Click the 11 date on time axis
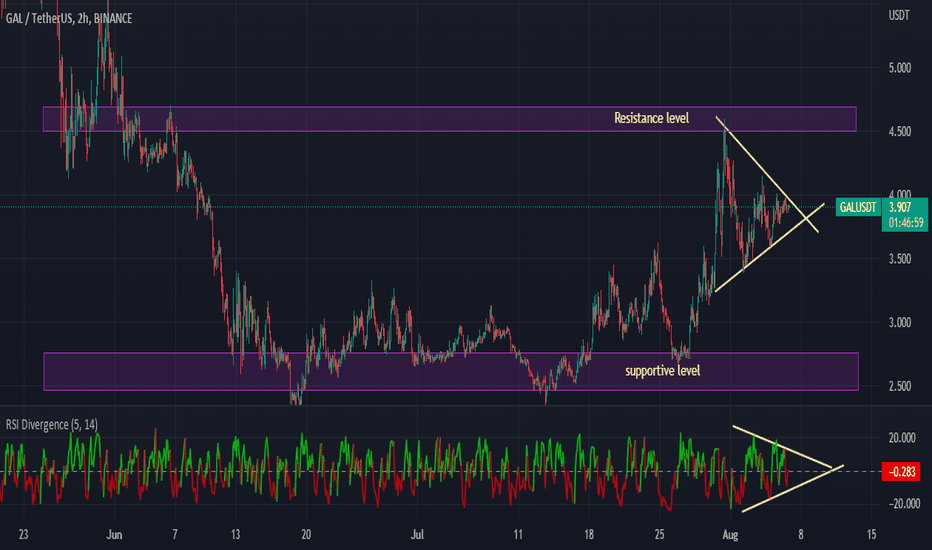The height and width of the screenshot is (550, 932). tap(518, 535)
